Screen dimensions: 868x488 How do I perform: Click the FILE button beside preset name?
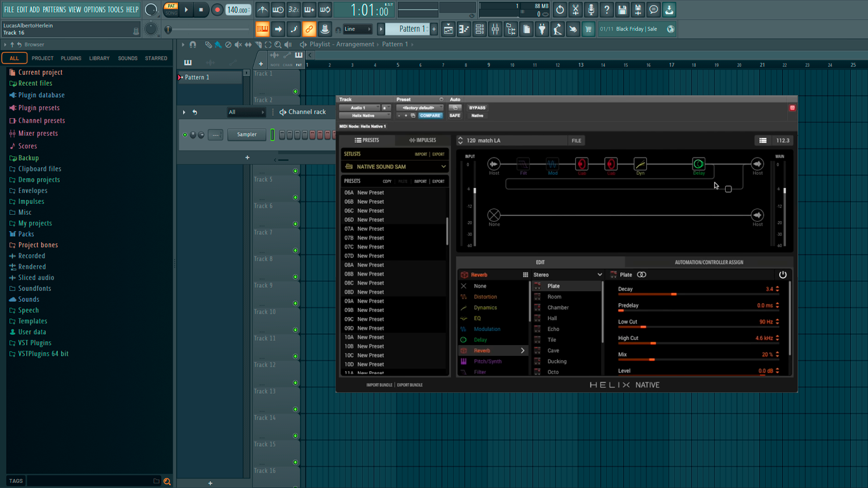576,140
